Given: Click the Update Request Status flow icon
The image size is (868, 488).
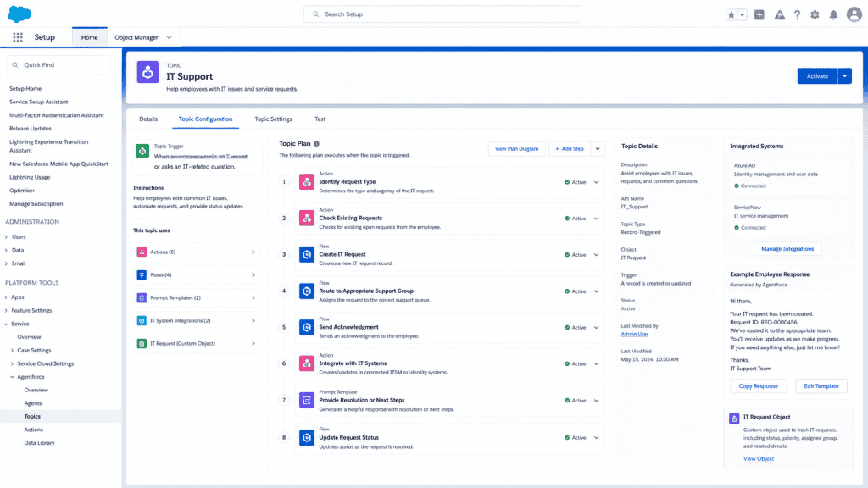Looking at the screenshot, I should pos(307,438).
